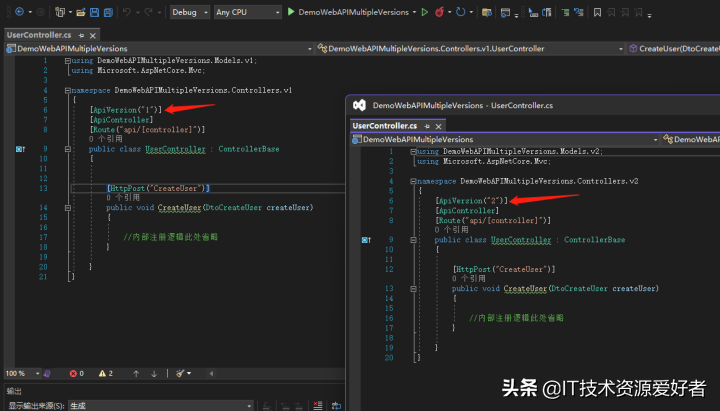Open the 100 % zoom level dropdown
The image size is (720, 411).
pos(22,373)
